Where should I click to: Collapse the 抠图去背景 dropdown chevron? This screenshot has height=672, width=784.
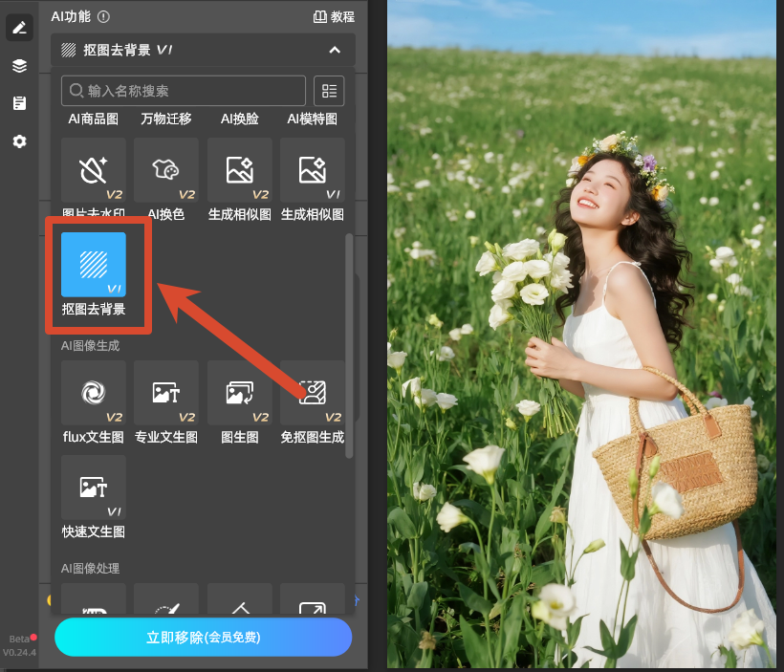(x=335, y=50)
